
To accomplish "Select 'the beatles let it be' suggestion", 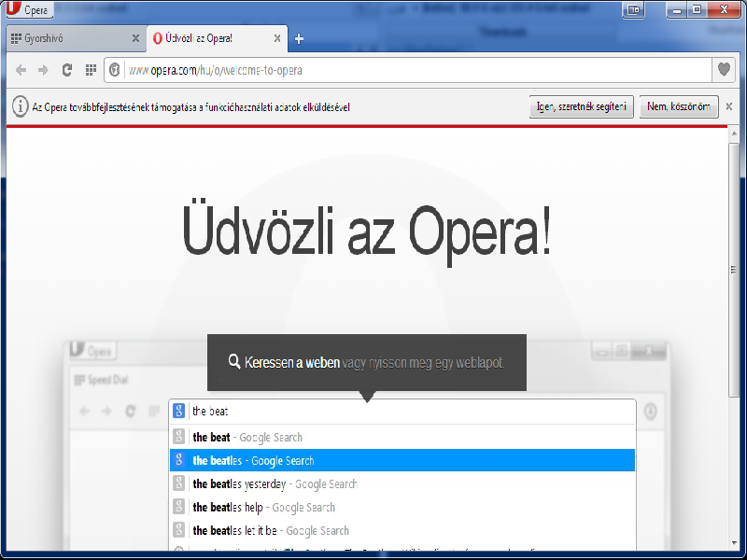I will [x=402, y=530].
